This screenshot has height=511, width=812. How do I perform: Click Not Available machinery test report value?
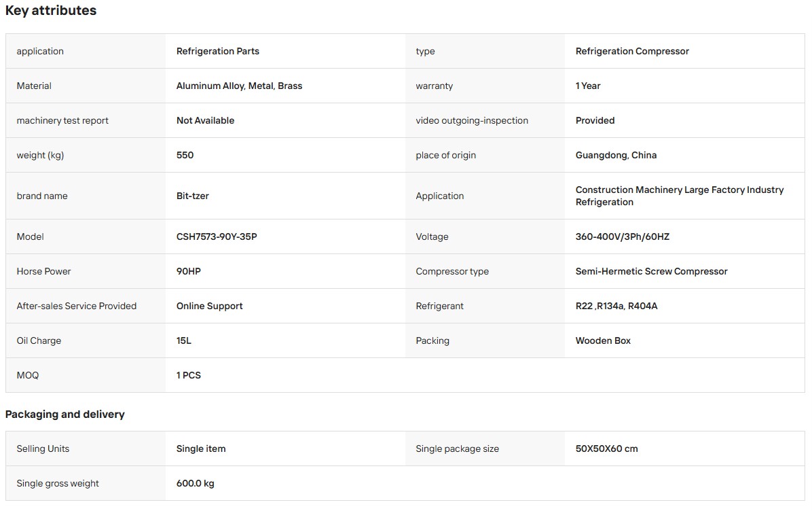pos(205,120)
